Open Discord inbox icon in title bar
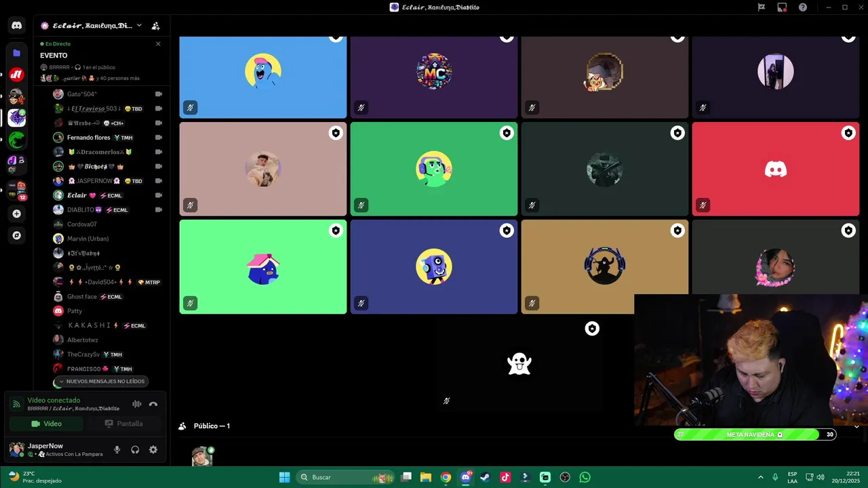The height and width of the screenshot is (488, 868). (x=782, y=7)
